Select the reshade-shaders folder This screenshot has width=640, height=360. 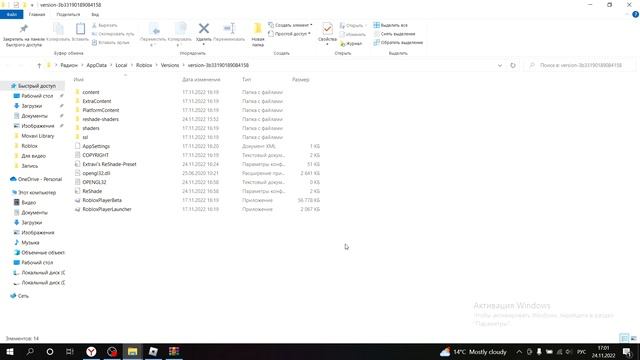coord(100,119)
